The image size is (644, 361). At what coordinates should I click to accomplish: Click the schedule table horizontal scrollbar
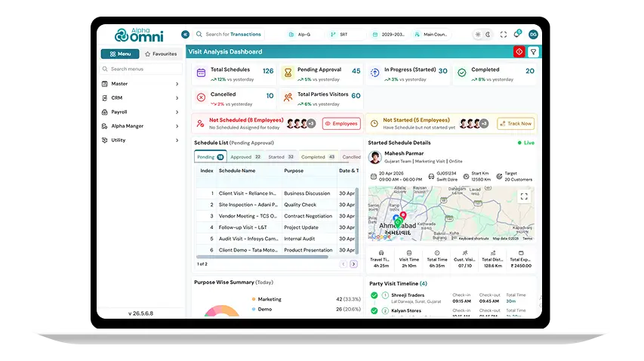coord(263,257)
